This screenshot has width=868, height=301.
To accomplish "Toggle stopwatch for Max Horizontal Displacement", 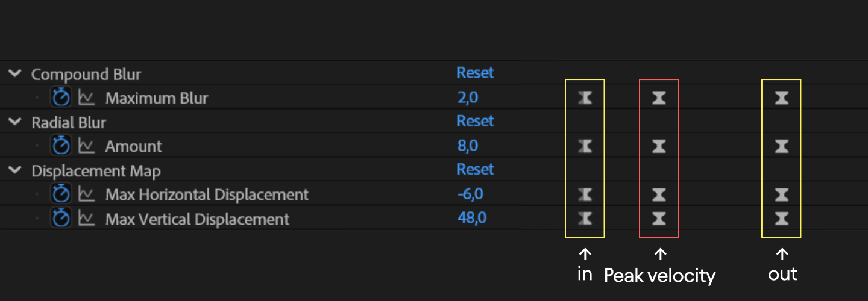I will coord(61,194).
